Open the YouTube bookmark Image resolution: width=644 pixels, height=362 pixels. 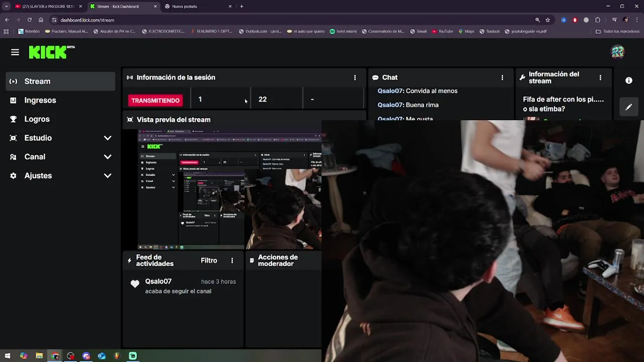(442, 31)
